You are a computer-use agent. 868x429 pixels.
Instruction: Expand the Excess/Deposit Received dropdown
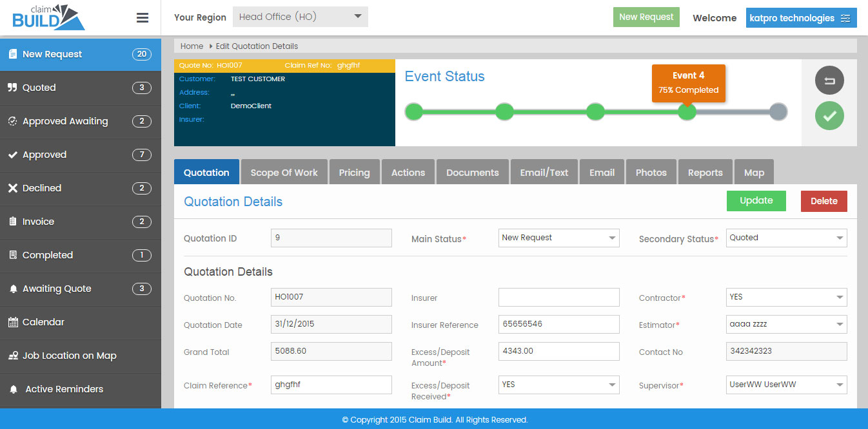(x=558, y=385)
